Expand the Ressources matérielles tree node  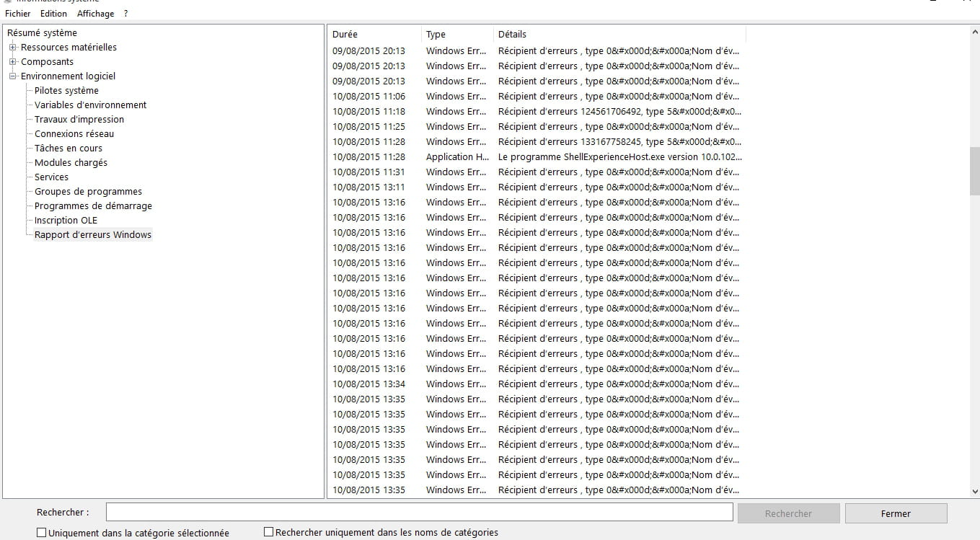pyautogui.click(x=12, y=48)
